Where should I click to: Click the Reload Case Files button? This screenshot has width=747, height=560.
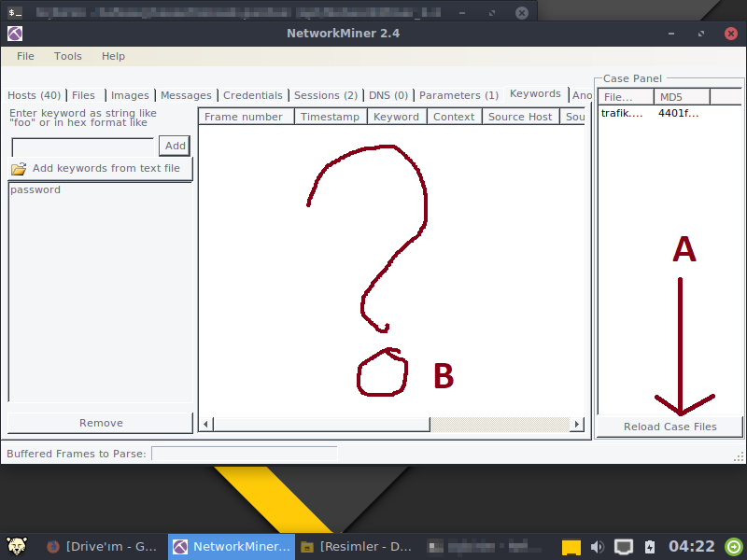click(669, 427)
